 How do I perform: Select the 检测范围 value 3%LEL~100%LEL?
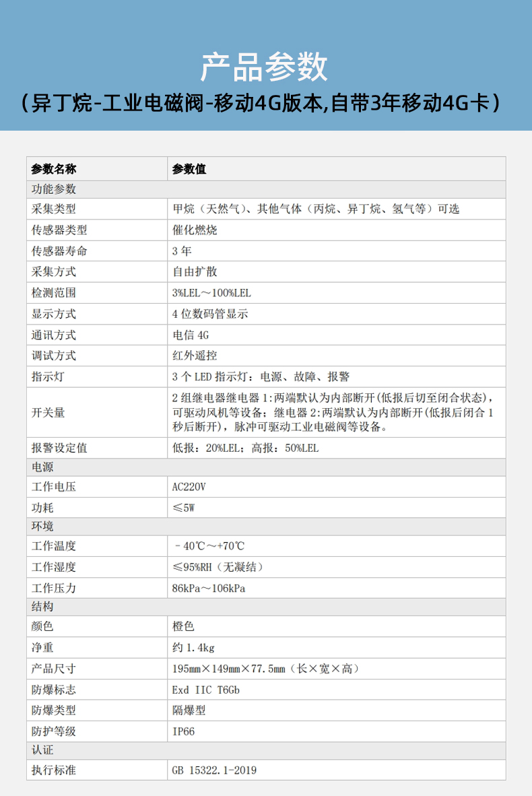211,293
